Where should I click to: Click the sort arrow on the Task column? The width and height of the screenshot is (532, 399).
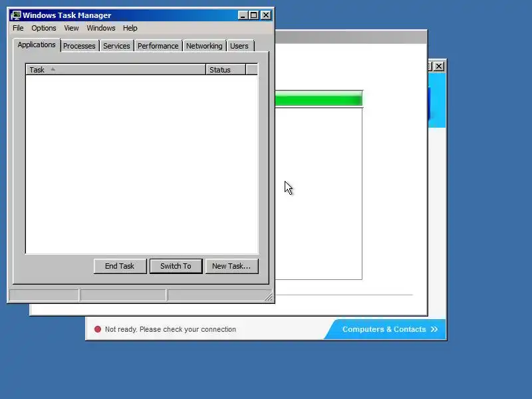[x=53, y=69]
